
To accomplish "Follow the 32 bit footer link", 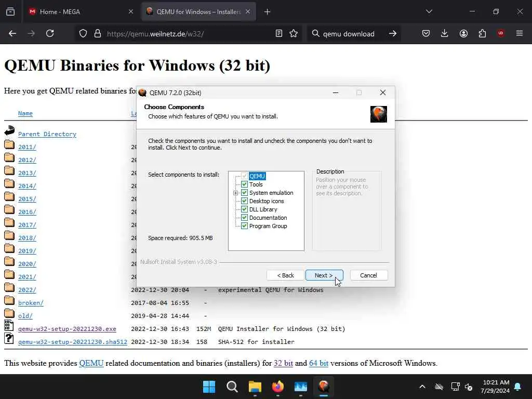I will click(x=283, y=363).
